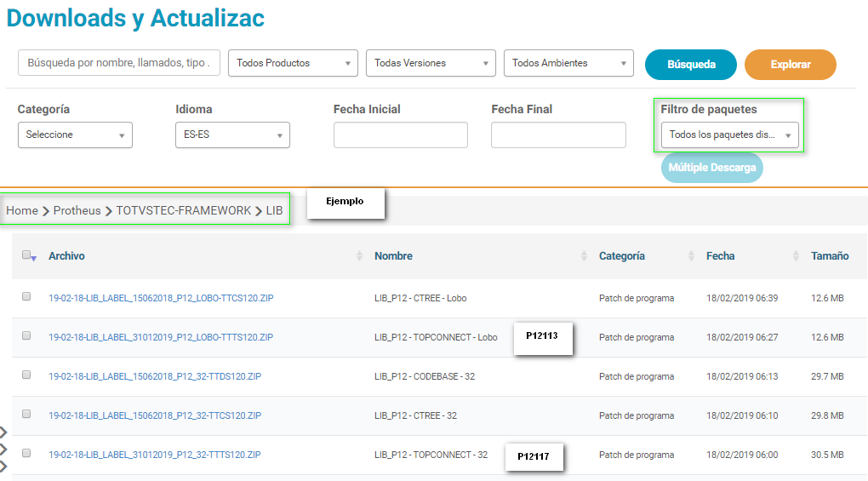Screen dimensions: 868x481
Task: Download 19-02-18-LIB_LABEL_15062018_P12_LOBO-TTCS120.ZIP file
Action: (161, 298)
